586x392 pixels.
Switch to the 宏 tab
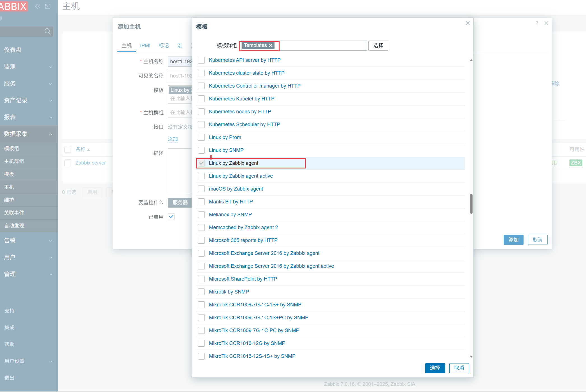pyautogui.click(x=180, y=45)
